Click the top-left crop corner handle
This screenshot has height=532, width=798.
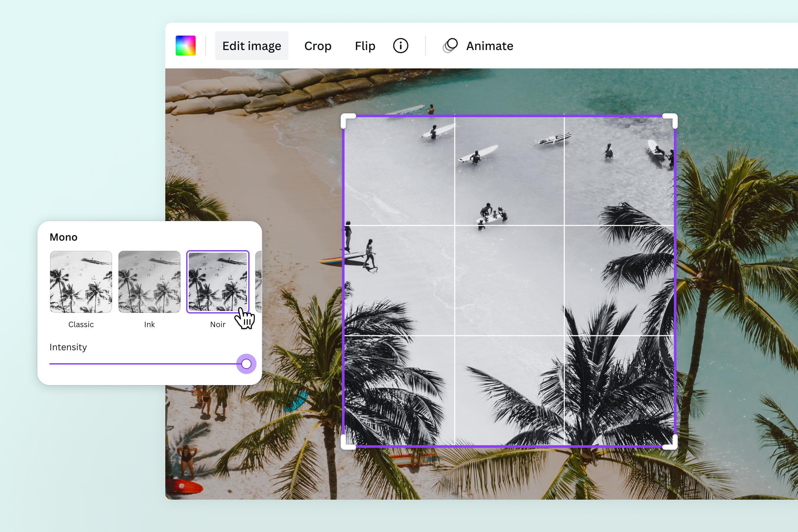point(348,121)
